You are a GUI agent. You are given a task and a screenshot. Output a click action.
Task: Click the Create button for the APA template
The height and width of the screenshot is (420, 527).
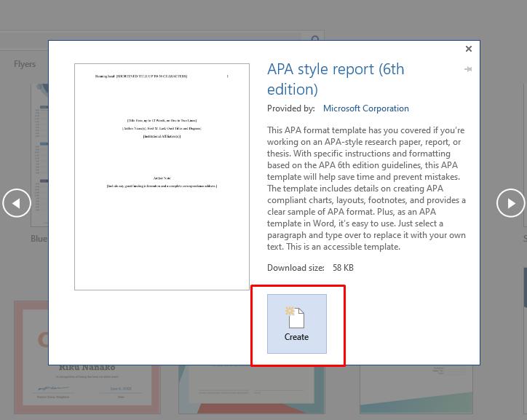(297, 324)
